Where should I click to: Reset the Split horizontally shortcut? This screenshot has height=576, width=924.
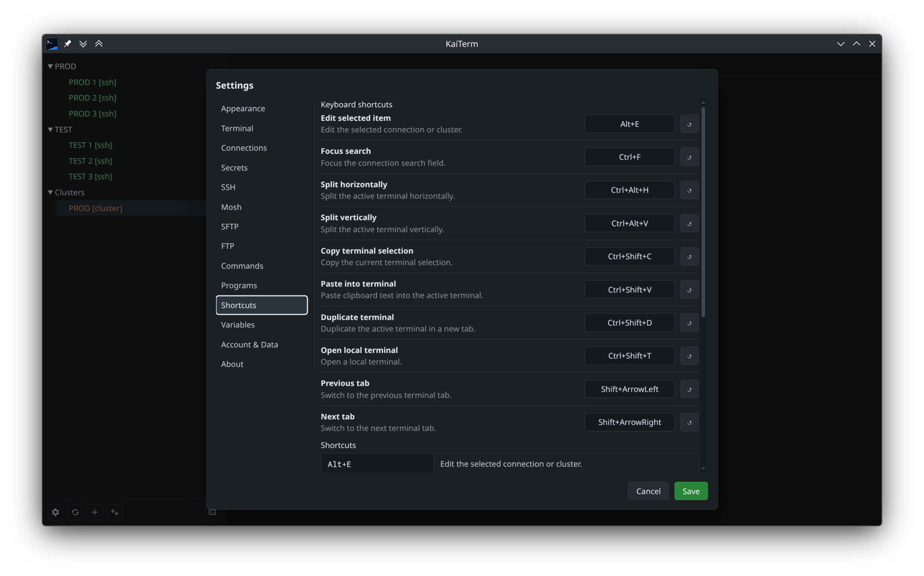point(689,190)
